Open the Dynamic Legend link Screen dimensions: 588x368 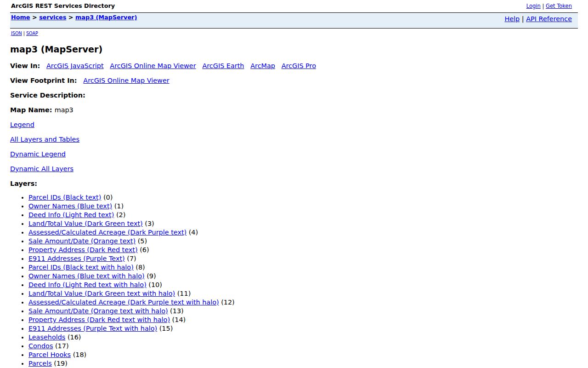click(38, 154)
